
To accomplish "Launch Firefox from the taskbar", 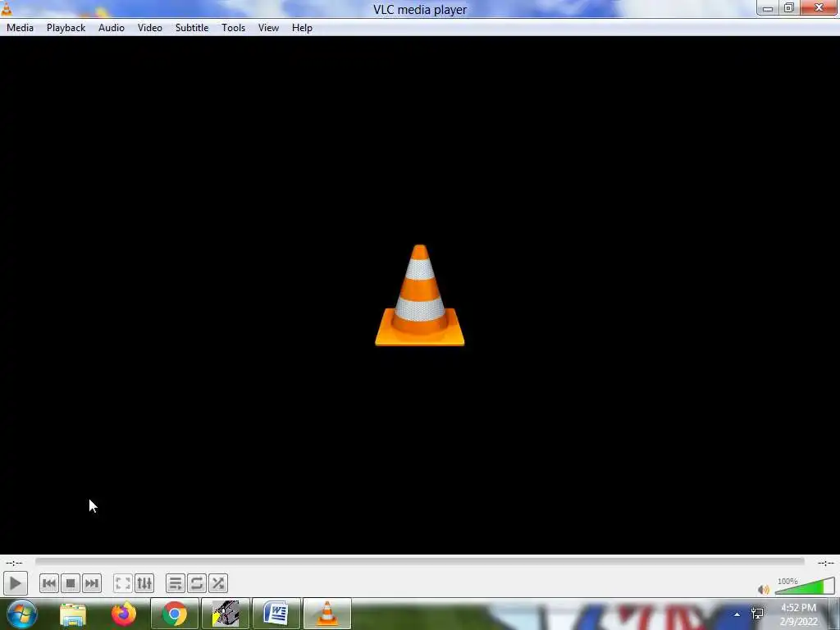I will (x=124, y=614).
